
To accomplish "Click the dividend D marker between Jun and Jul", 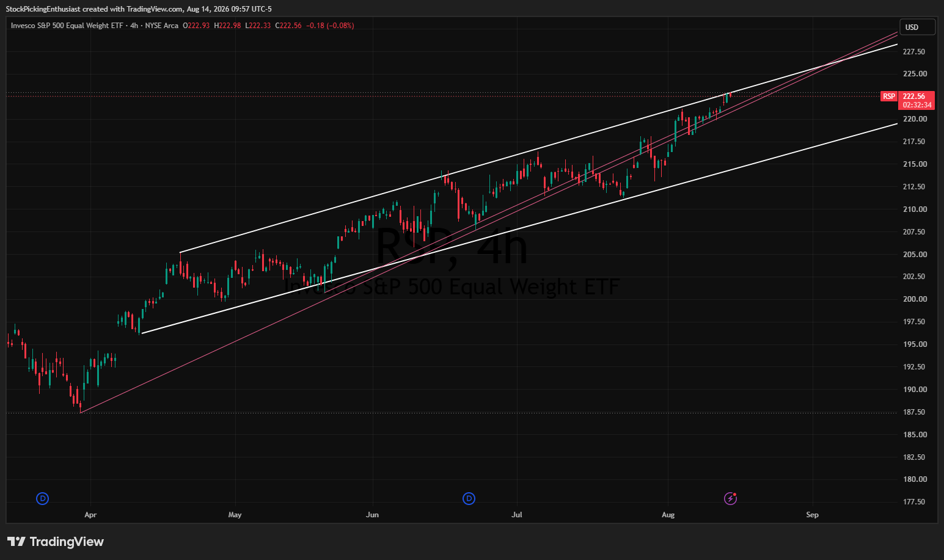I will coord(469,499).
